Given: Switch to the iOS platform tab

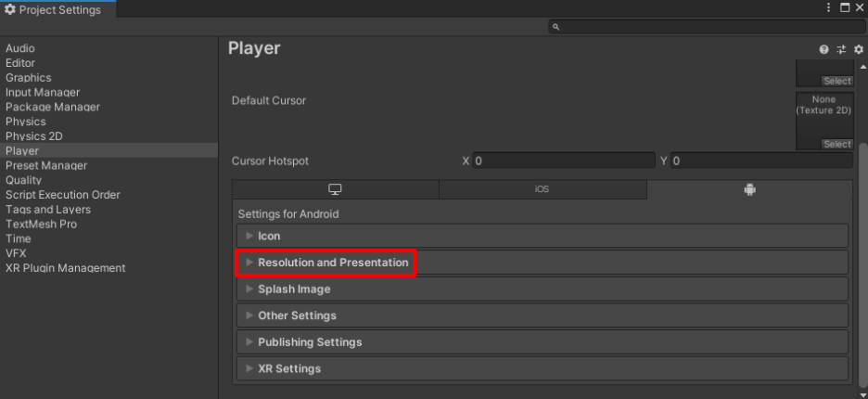Looking at the screenshot, I should pos(542,189).
